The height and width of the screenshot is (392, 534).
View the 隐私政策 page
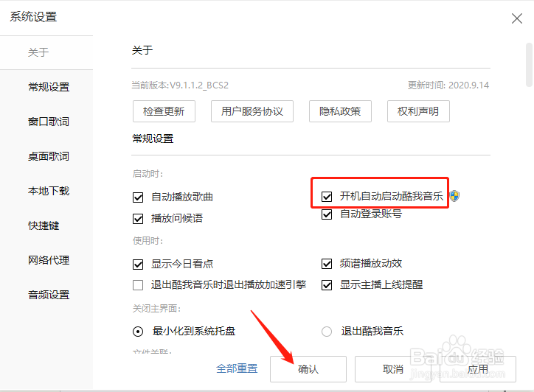coord(340,111)
